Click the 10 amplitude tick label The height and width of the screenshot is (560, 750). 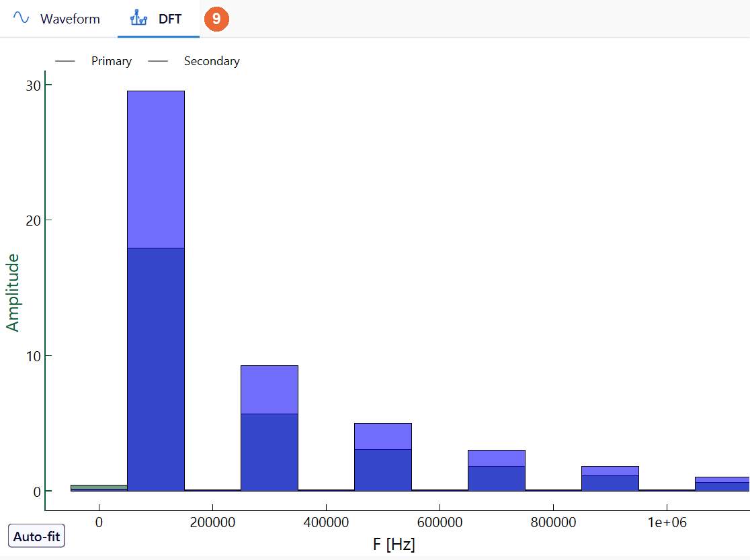[x=33, y=357]
